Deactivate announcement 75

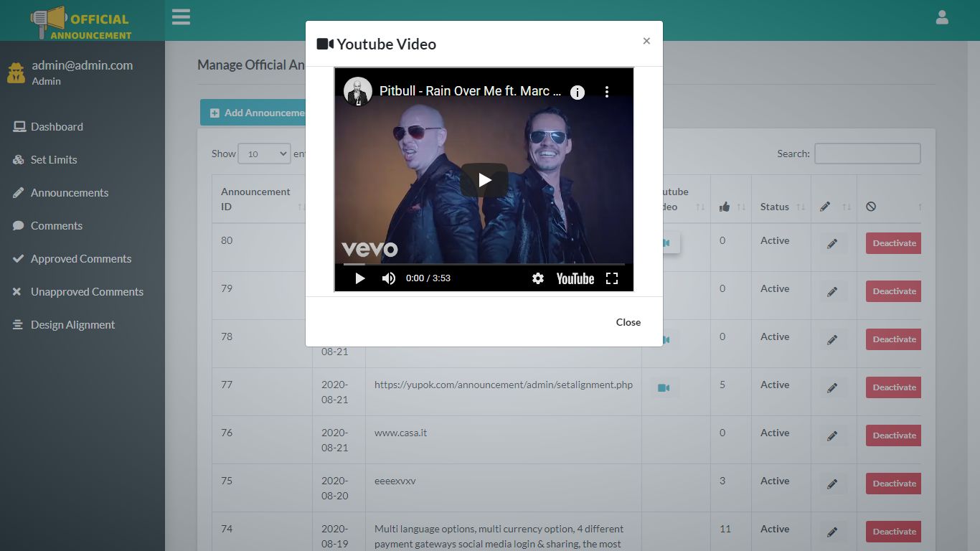click(x=892, y=483)
